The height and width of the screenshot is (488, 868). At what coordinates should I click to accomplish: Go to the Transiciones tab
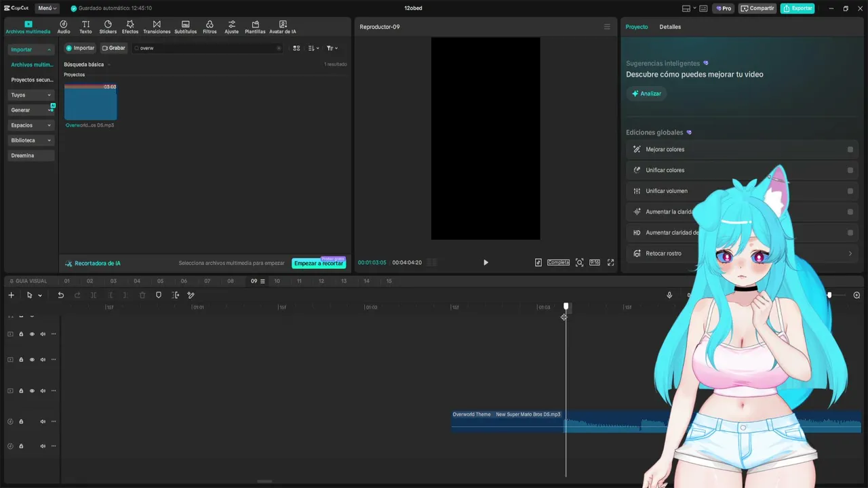[x=157, y=27]
